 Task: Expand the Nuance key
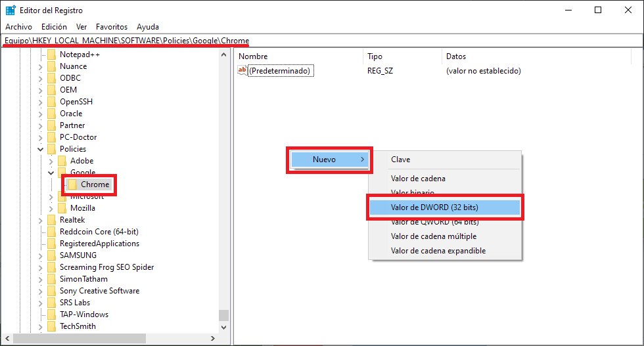point(40,66)
